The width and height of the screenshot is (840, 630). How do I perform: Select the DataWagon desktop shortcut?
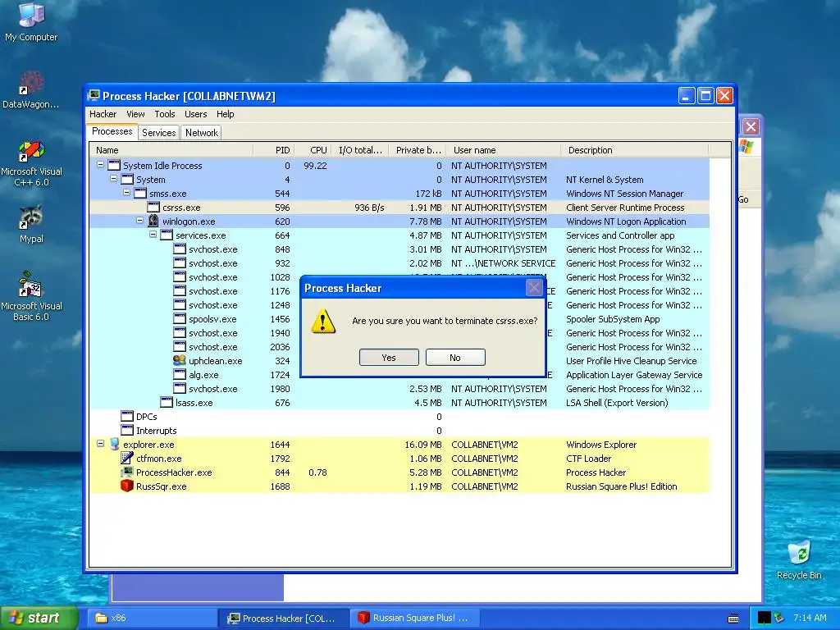click(x=31, y=89)
